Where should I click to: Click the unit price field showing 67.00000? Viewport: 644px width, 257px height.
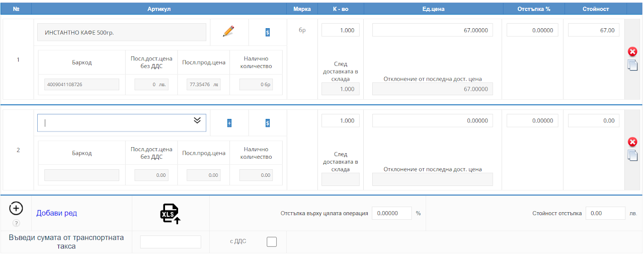(433, 30)
